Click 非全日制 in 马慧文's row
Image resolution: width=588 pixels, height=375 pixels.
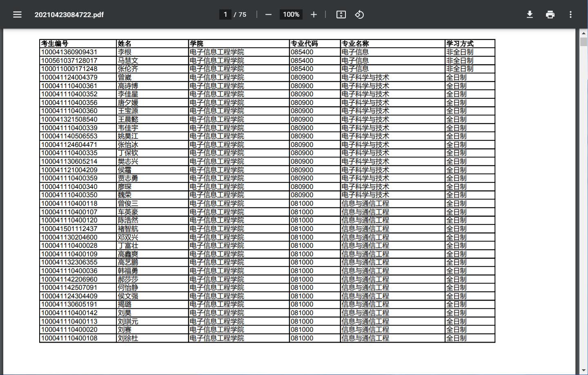click(x=460, y=60)
